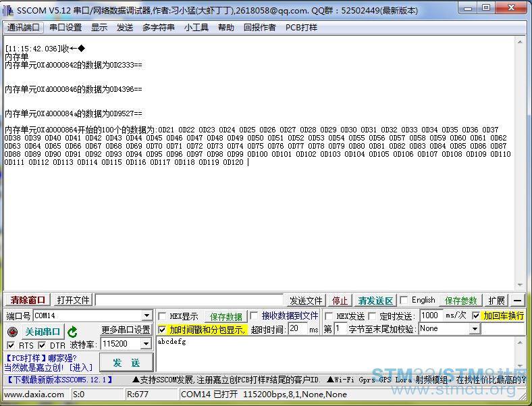The width and height of the screenshot is (532, 406).
Task: Click the 停止 button
Action: [x=340, y=301]
